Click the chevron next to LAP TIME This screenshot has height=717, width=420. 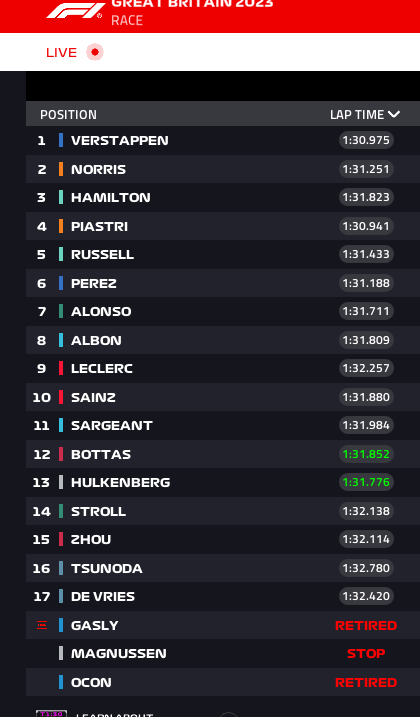pos(394,114)
